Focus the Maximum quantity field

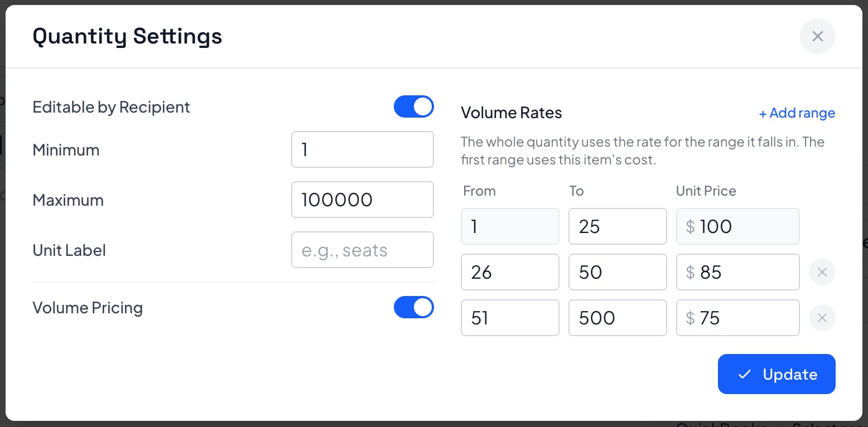[363, 200]
